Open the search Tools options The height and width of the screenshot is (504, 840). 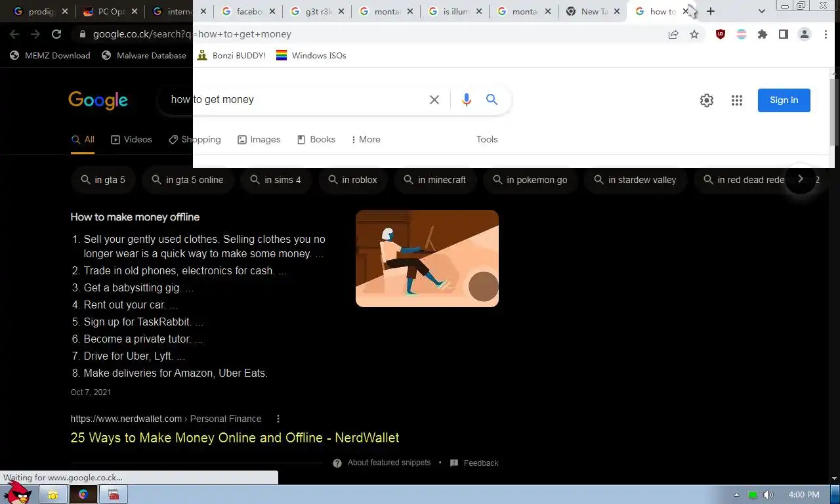[x=487, y=139]
